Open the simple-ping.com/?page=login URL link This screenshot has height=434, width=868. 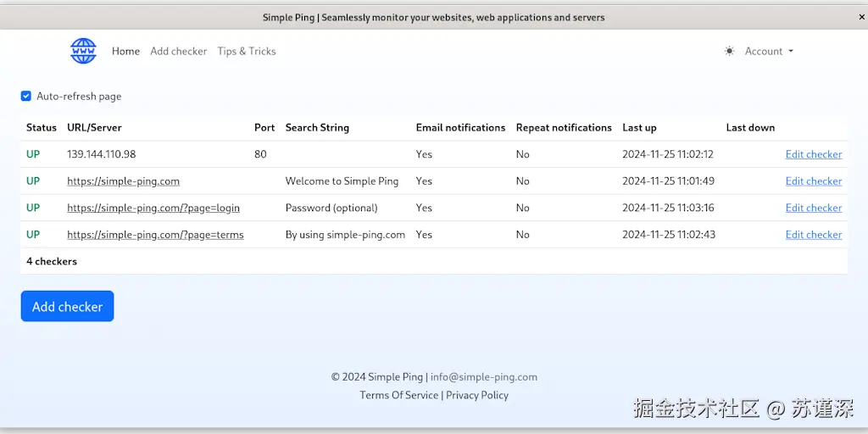pos(153,208)
